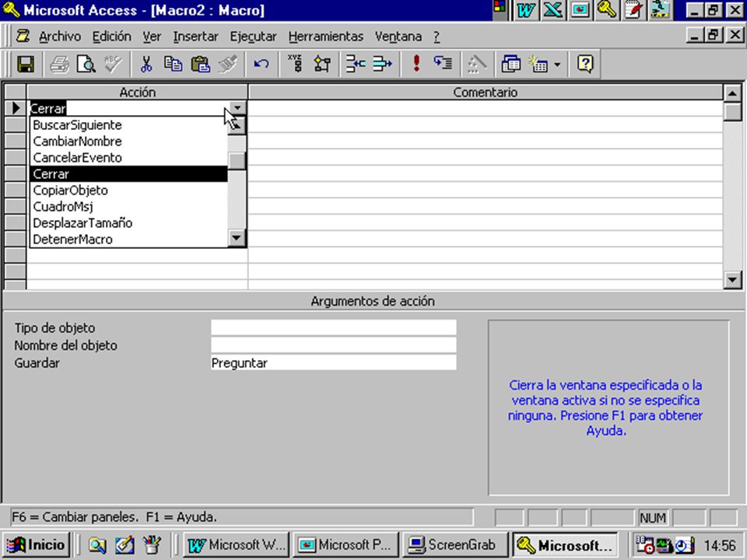The width and height of the screenshot is (747, 560).
Task: Open the Ventana menu
Action: pos(398,37)
